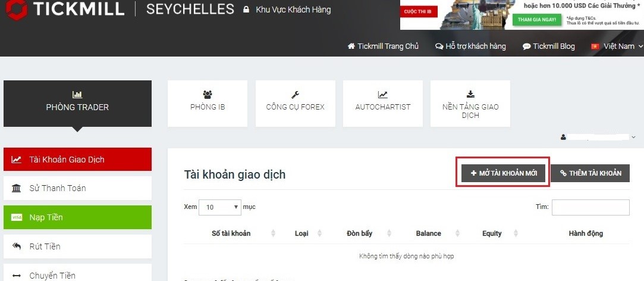The width and height of the screenshot is (644, 281).
Task: Select Tài Khoản Giao Dịch sidebar item
Action: (78, 159)
